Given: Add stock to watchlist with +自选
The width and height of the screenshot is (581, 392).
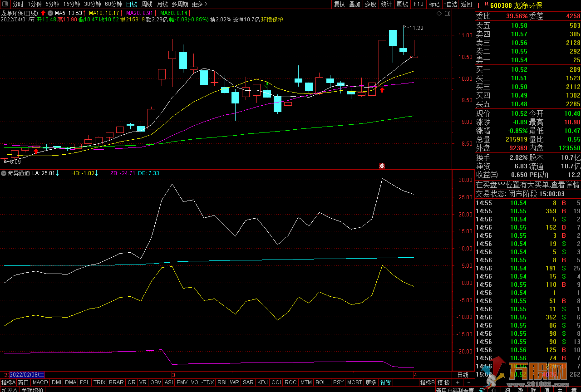Looking at the screenshot, I should click(450, 4).
